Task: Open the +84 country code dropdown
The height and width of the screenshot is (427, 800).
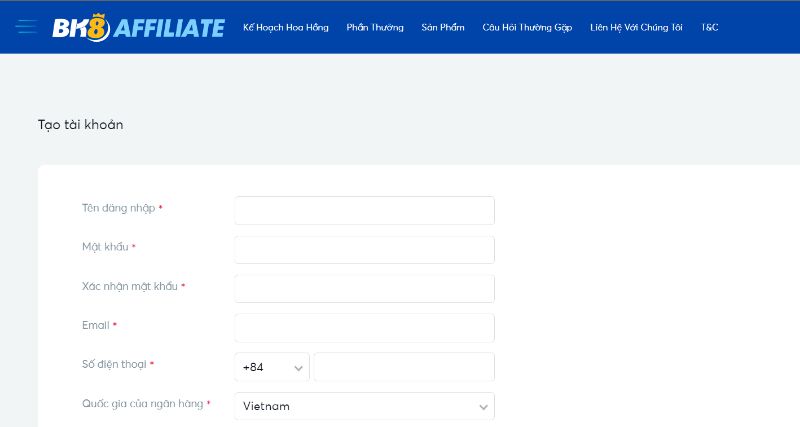Action: (272, 367)
